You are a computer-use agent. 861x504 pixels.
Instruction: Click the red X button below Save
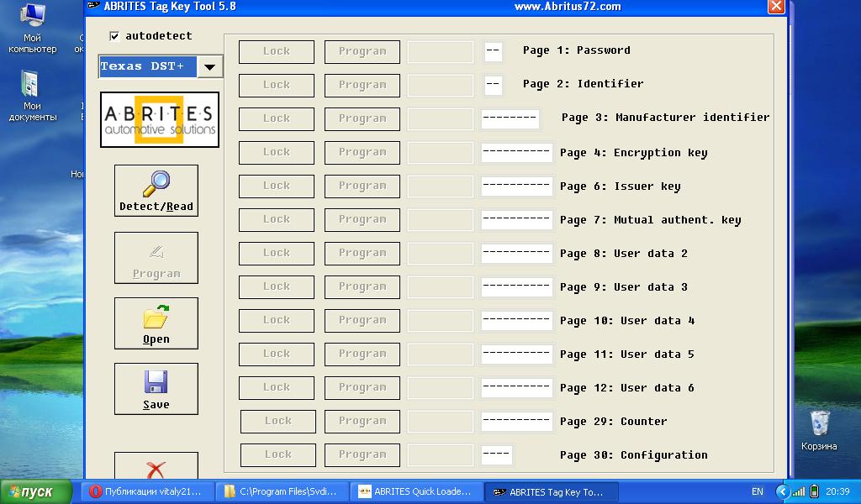point(156,466)
